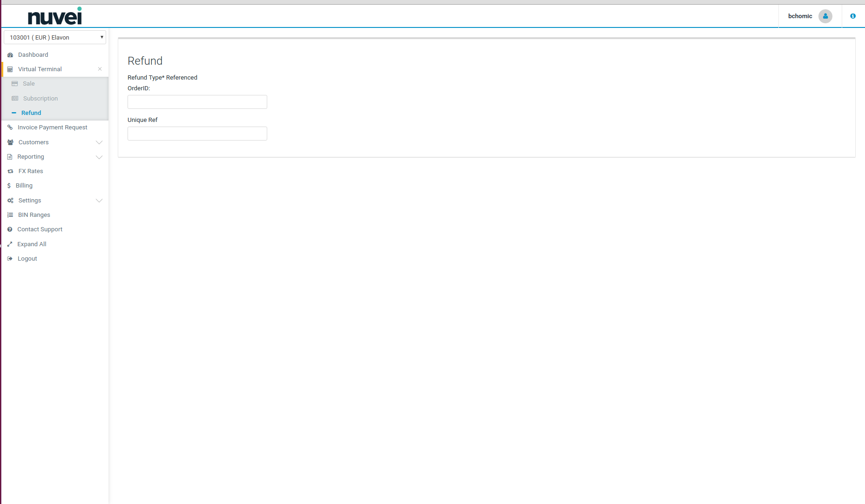
Task: Expand the Settings submenu chevron
Action: 99,201
